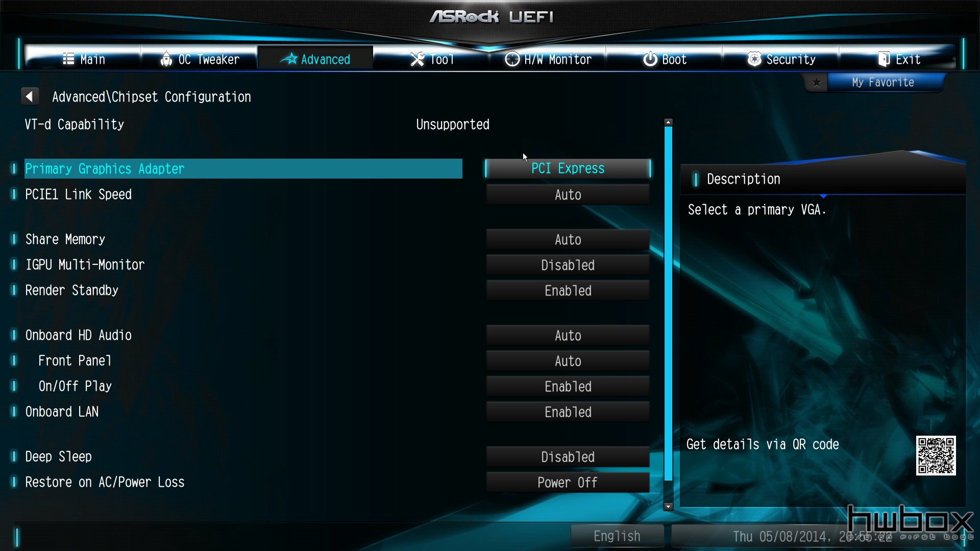Open the PCIE1 Link Speed dropdown

point(568,194)
